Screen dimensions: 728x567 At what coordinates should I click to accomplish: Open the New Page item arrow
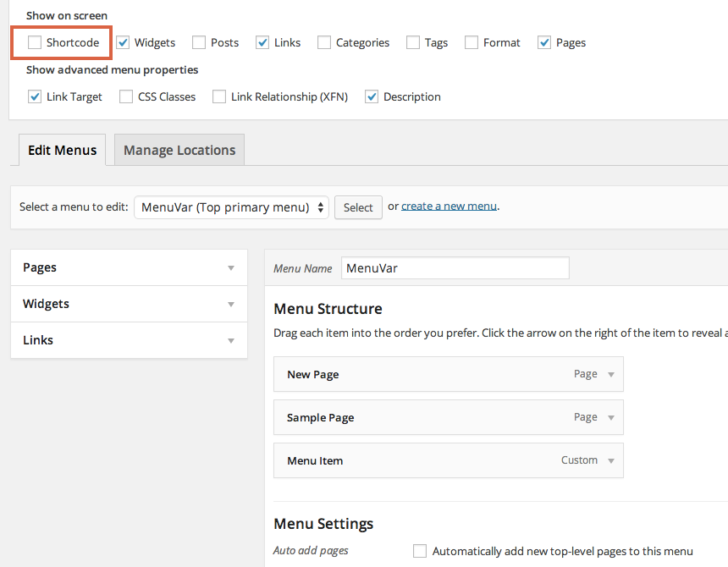point(611,374)
